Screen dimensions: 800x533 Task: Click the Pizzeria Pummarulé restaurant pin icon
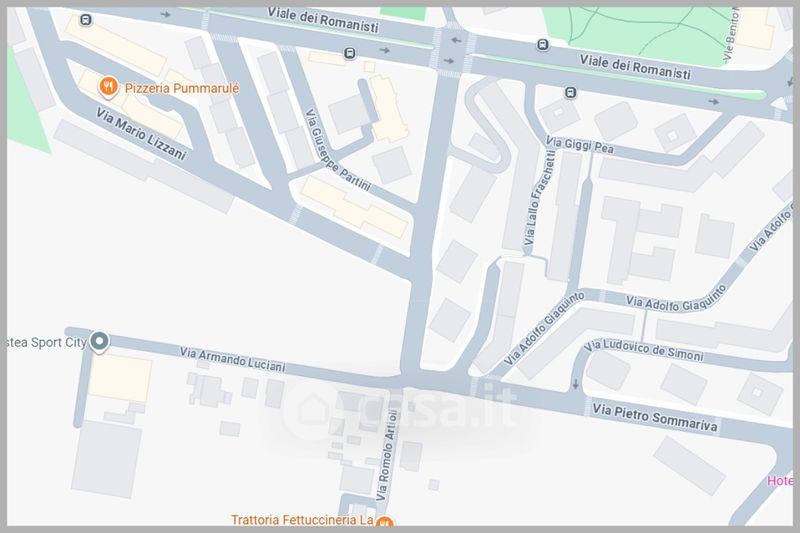tap(108, 87)
